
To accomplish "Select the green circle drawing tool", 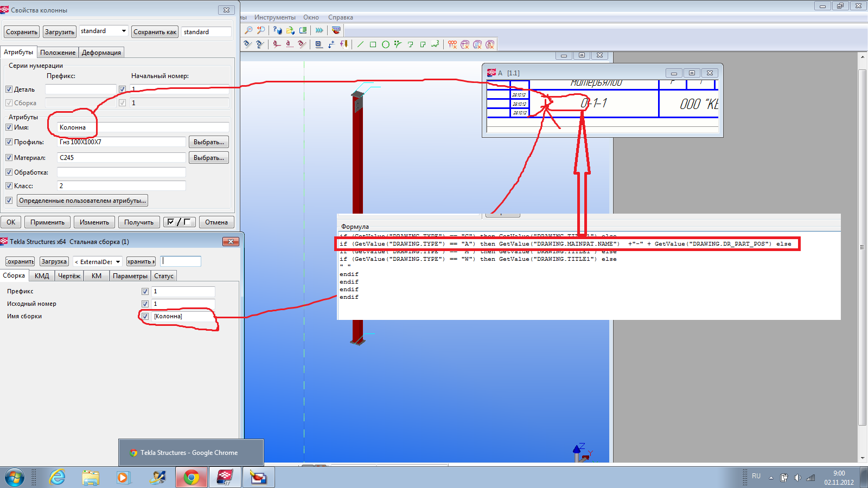I will tap(386, 44).
